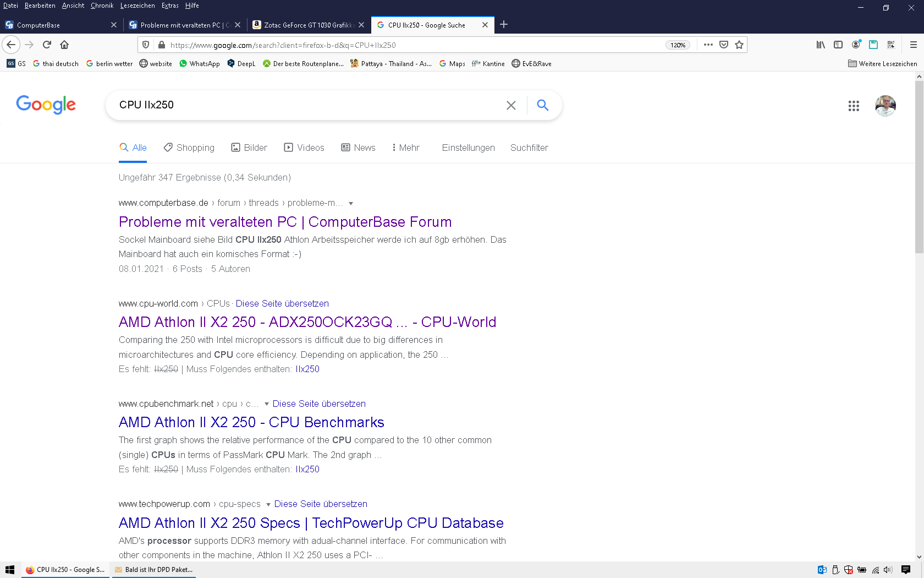Switch to the Bilder search filter
Screen dimensions: 924x578
click(249, 148)
